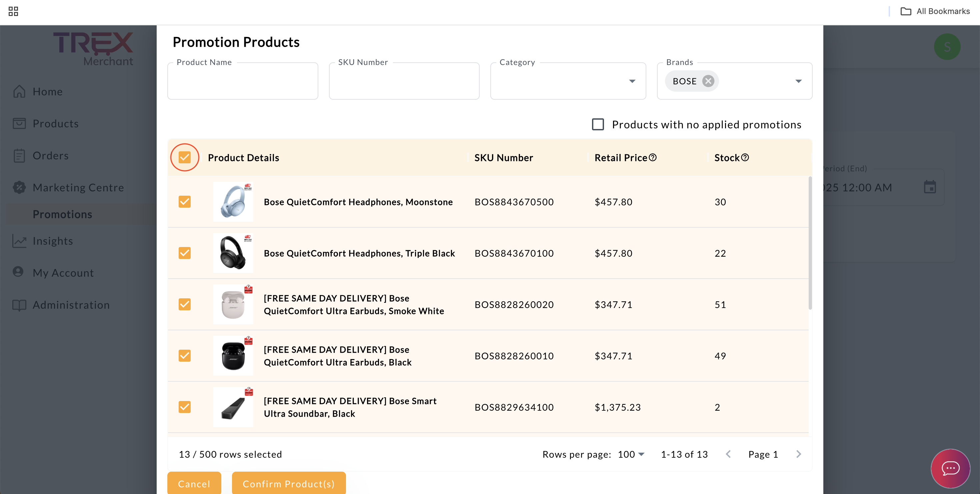This screenshot has width=980, height=494.
Task: Click the 13 / 500 rows selected text
Action: coord(230,454)
